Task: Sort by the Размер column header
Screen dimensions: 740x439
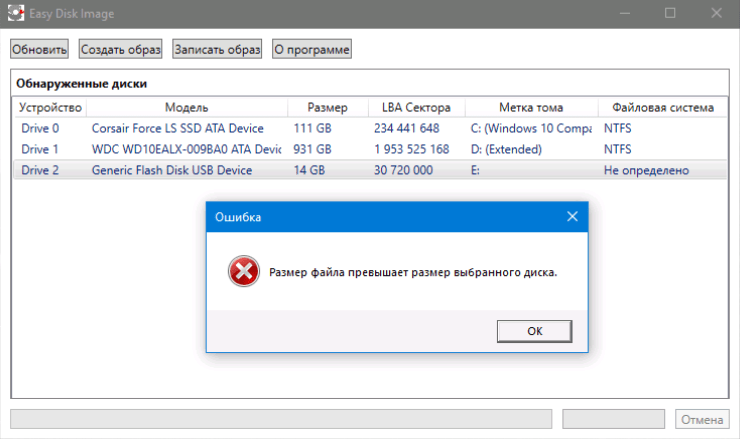Action: tap(328, 108)
